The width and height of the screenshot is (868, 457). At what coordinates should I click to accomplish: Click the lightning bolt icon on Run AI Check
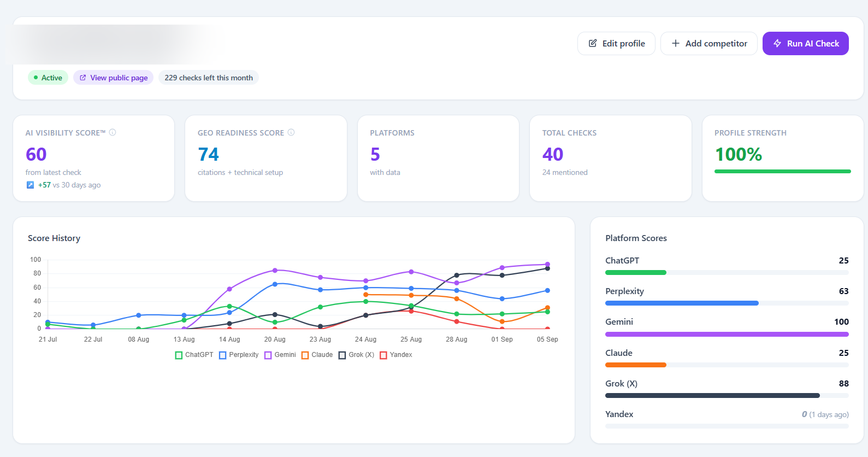pos(777,43)
